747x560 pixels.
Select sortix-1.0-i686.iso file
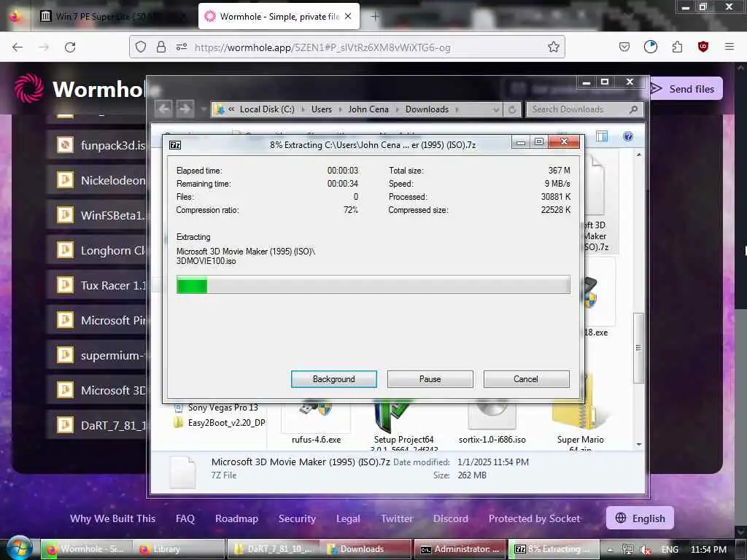pos(492,424)
